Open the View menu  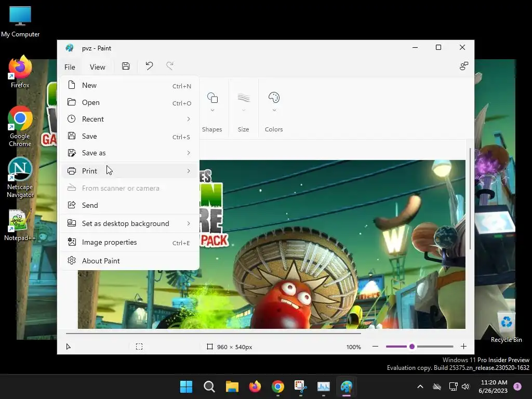pos(97,67)
